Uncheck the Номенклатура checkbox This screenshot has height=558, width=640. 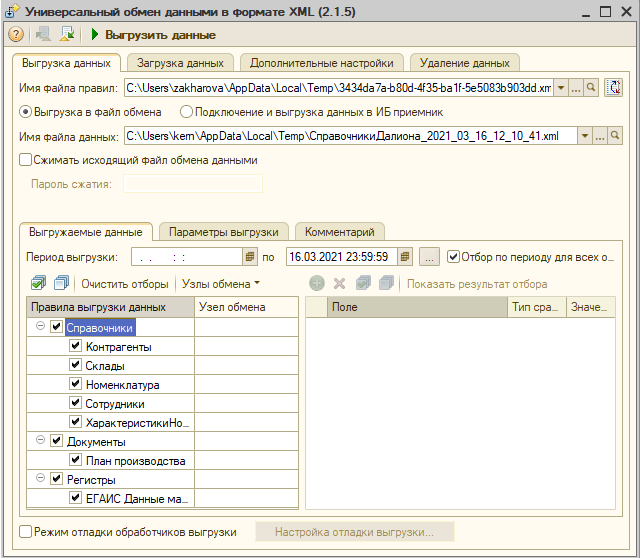[75, 384]
